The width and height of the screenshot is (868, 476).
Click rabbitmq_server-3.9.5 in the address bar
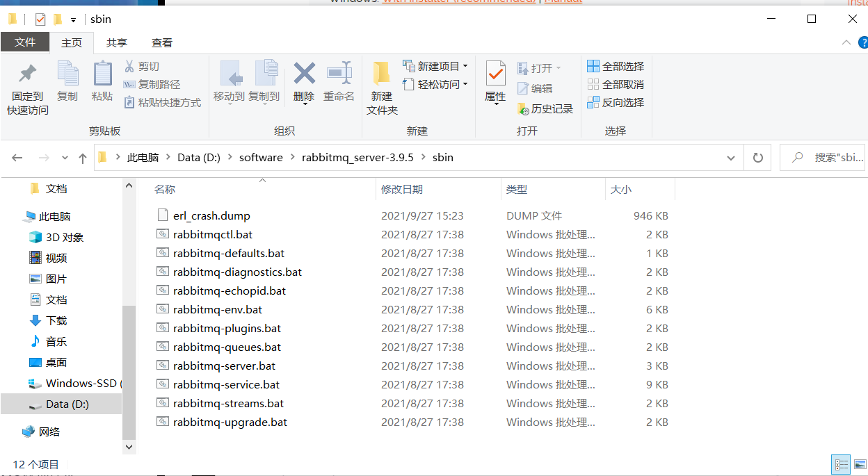click(357, 157)
